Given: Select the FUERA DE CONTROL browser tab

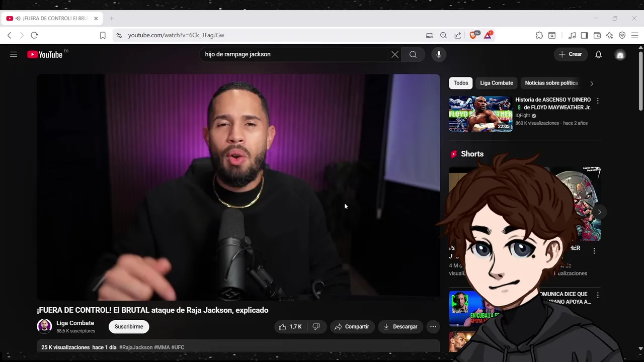Looking at the screenshot, I should tap(52, 19).
